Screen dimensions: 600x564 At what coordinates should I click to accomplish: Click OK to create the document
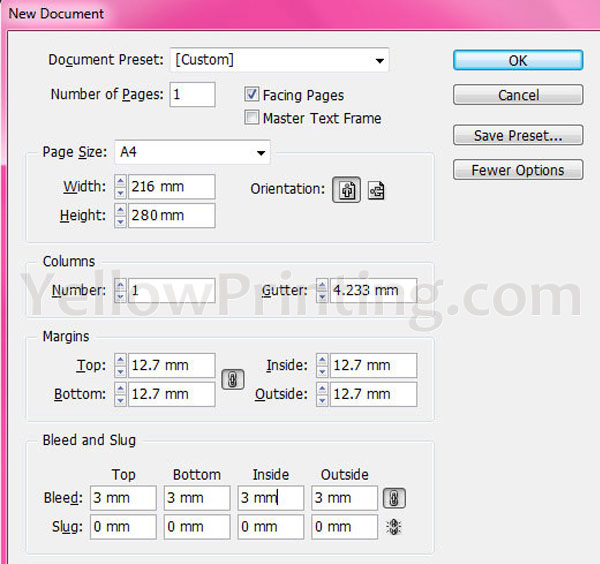(517, 60)
